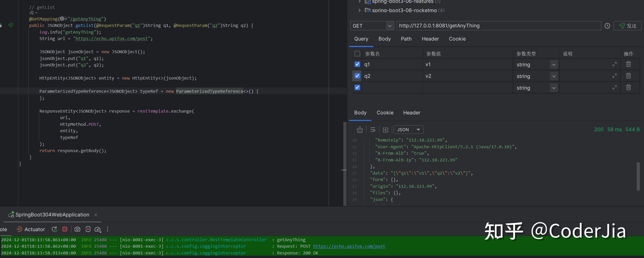Take a thread dump with camera icon
This screenshot has width=644, height=258.
(77, 229)
